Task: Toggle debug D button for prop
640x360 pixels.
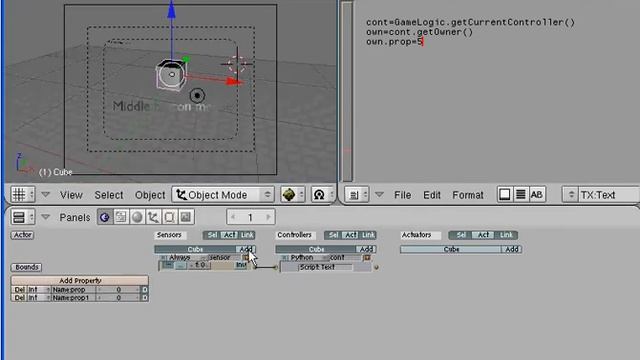Action: (144, 289)
